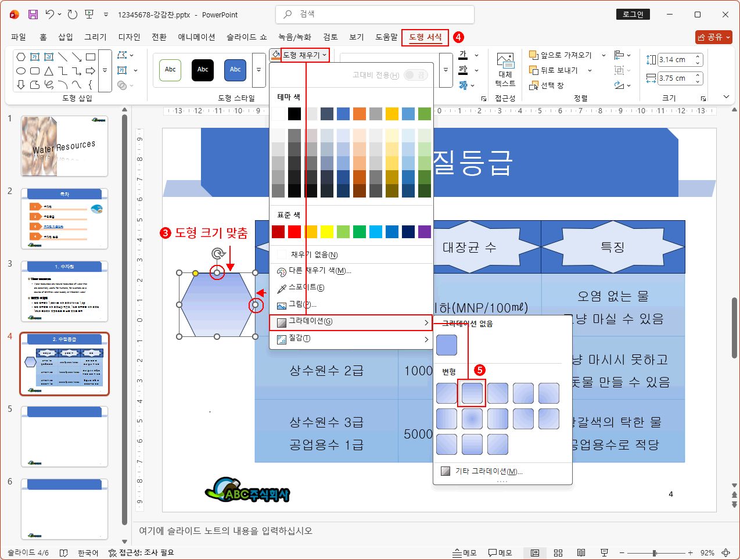The width and height of the screenshot is (740, 560).
Task: Toggle the 고대비 전용 switch
Action: point(416,75)
